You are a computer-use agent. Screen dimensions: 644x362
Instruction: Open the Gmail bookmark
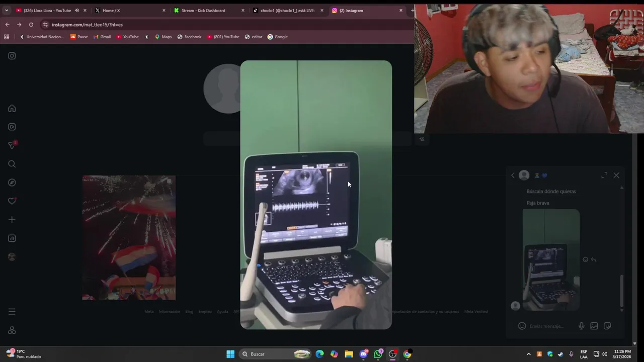(x=102, y=37)
